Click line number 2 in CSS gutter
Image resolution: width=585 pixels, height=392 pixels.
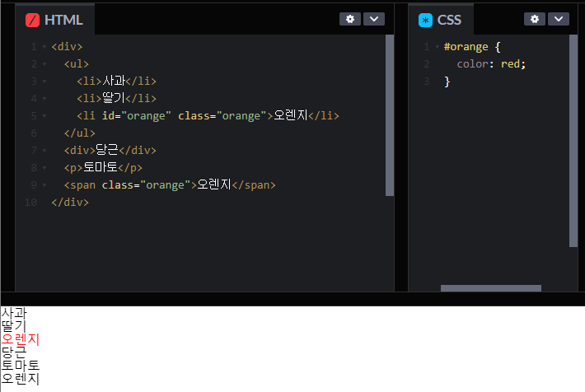coord(427,64)
